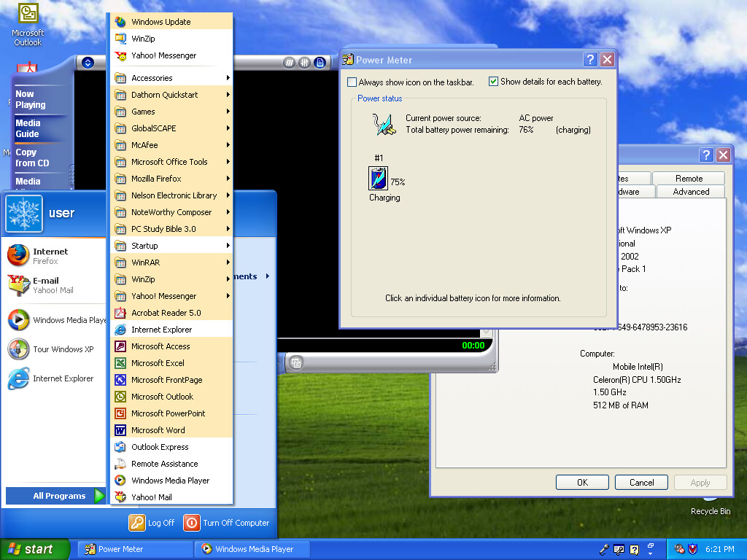Click battery #1 icon for details

tap(379, 179)
